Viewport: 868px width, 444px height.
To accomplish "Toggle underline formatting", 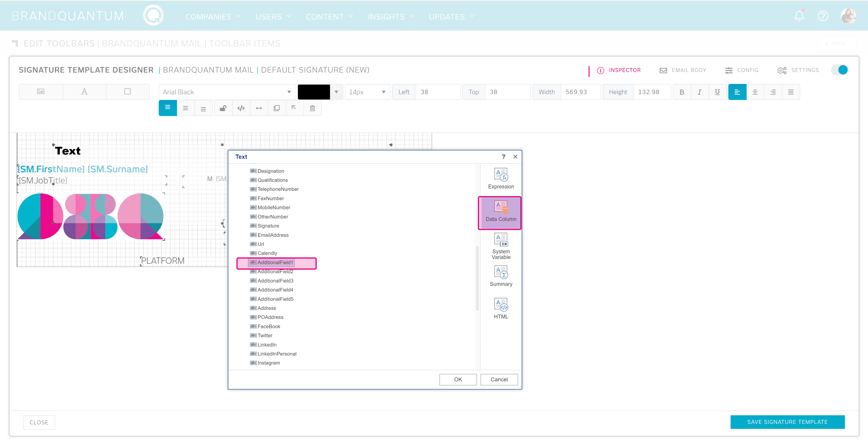I will pos(717,92).
